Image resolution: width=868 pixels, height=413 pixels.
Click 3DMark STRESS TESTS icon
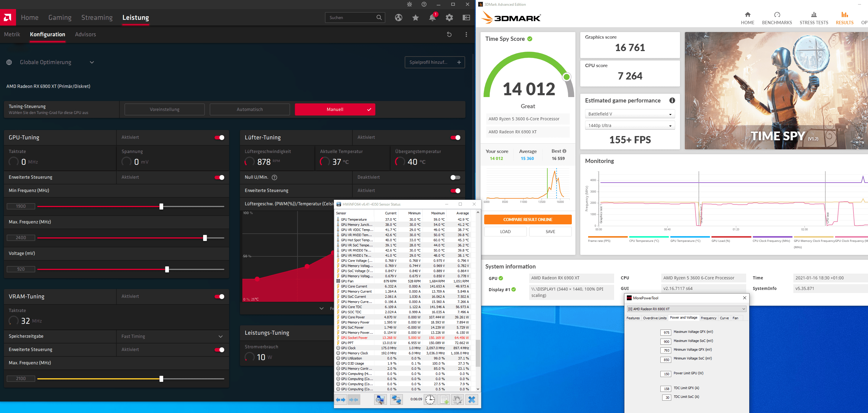pyautogui.click(x=814, y=15)
